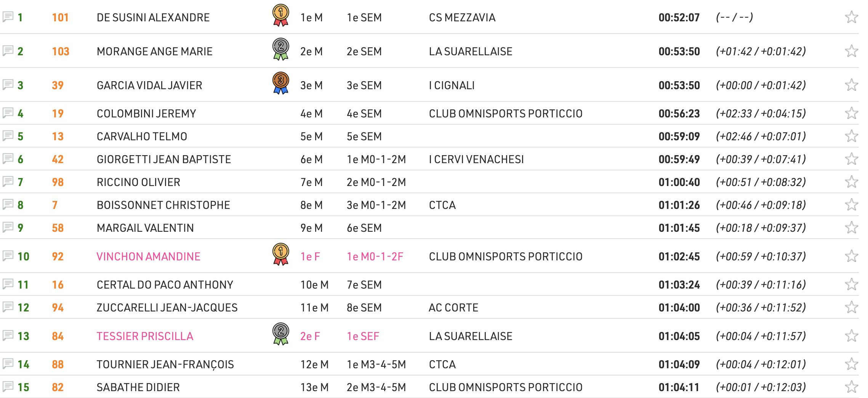Viewport: 868px width, 398px height.
Task: Click comment icon for rank 1 row
Action: tap(8, 17)
